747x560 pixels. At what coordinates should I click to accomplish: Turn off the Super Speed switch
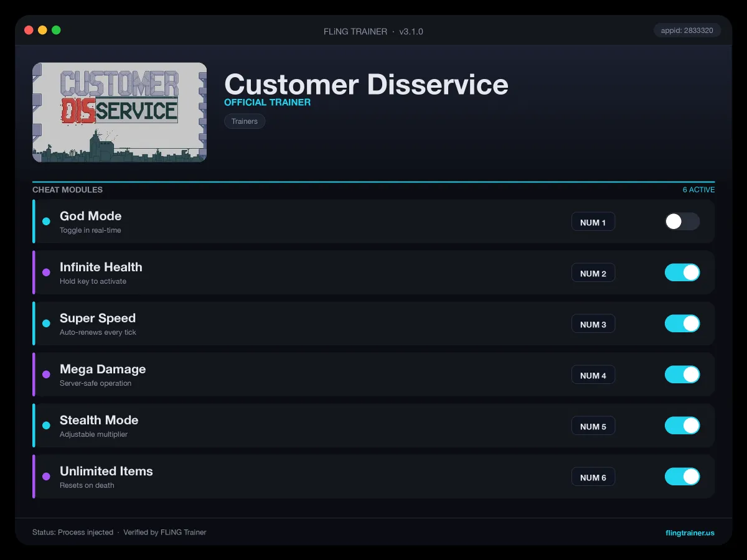[x=682, y=324]
